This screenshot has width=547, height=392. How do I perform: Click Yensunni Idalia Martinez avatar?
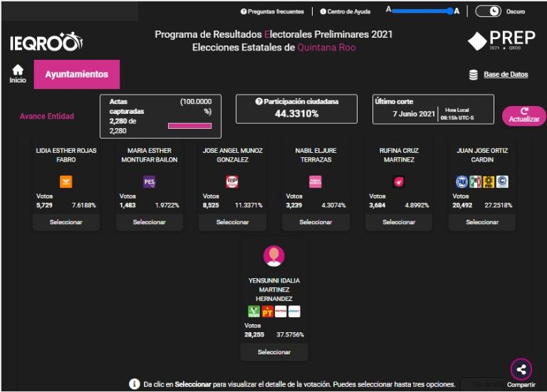click(273, 256)
